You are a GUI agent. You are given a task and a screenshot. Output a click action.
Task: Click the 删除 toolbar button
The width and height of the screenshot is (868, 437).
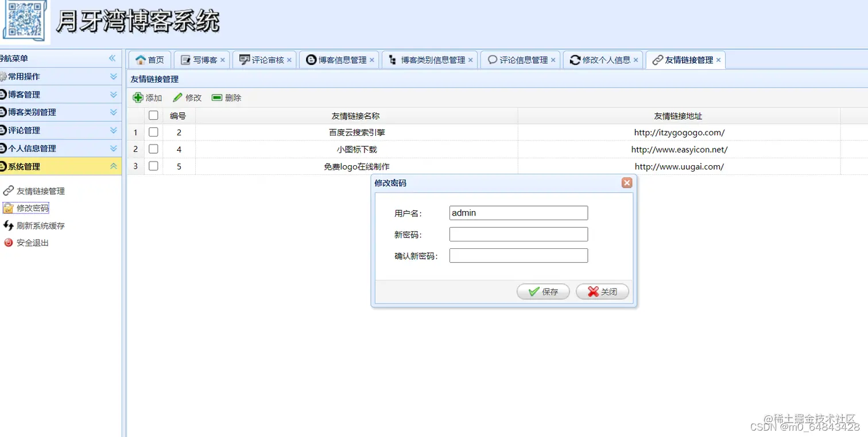pyautogui.click(x=227, y=97)
